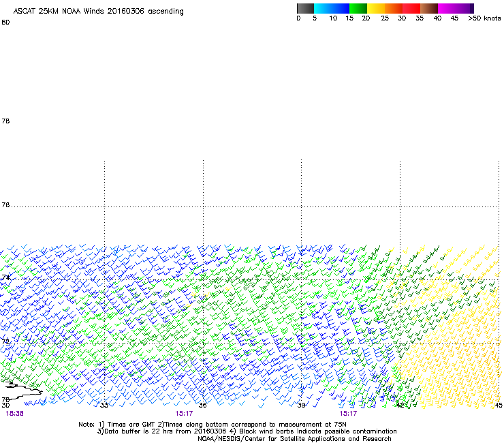Click the '18:38' time label
The width and height of the screenshot is (504, 443).
[14, 414]
